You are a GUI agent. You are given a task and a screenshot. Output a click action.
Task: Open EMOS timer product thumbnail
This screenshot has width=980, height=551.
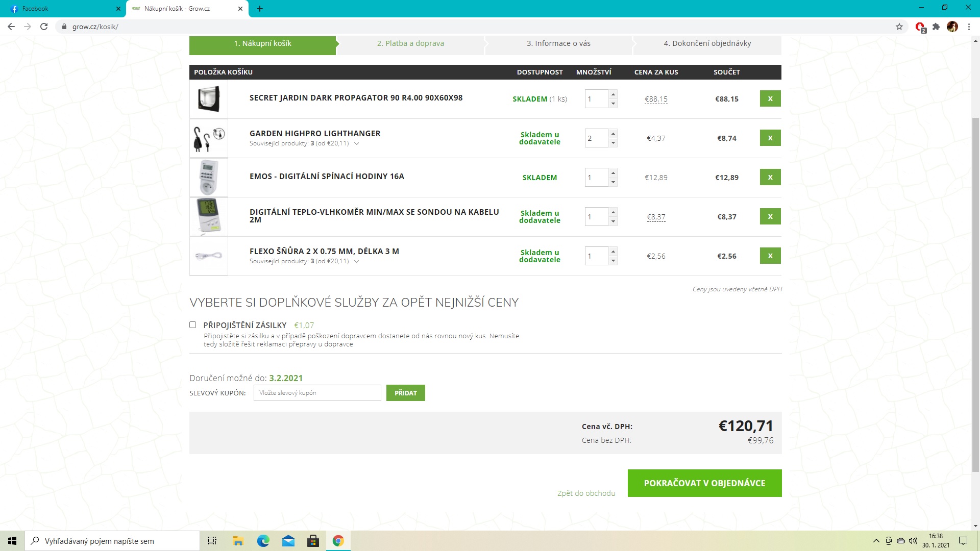209,178
